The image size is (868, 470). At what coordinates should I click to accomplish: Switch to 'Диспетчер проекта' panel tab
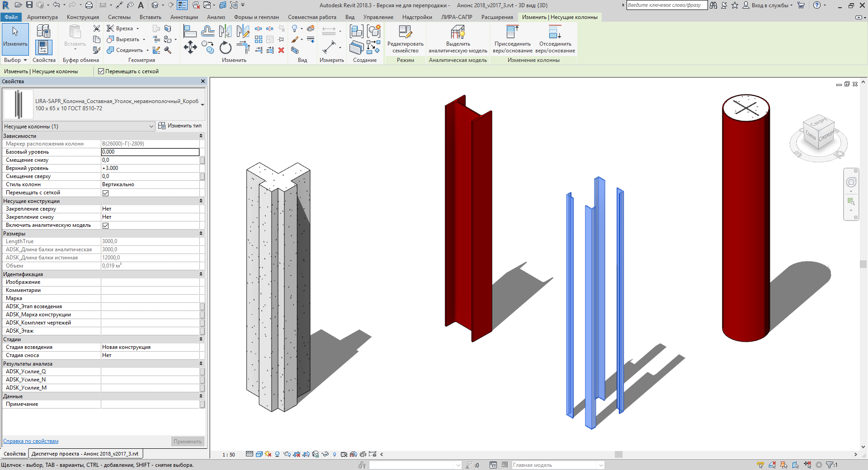point(85,454)
